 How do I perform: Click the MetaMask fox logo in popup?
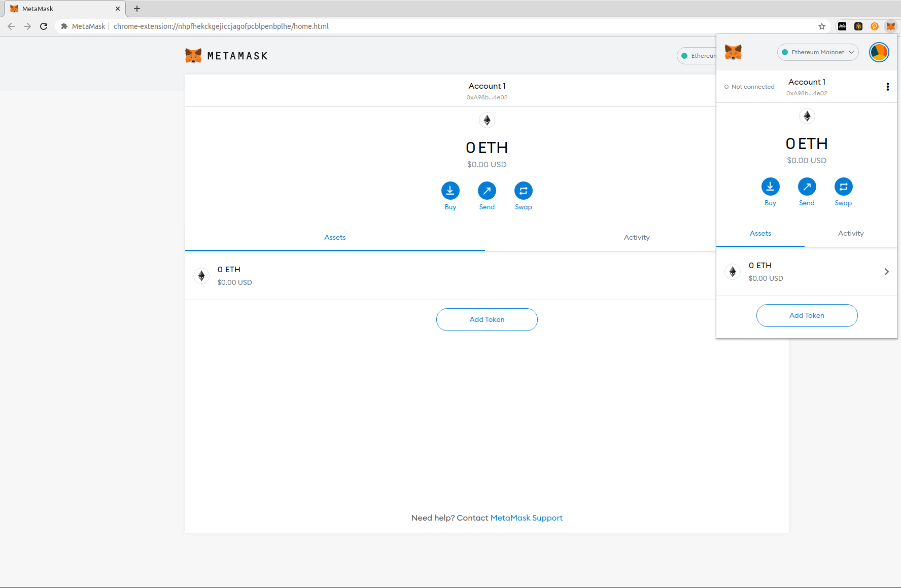click(733, 52)
